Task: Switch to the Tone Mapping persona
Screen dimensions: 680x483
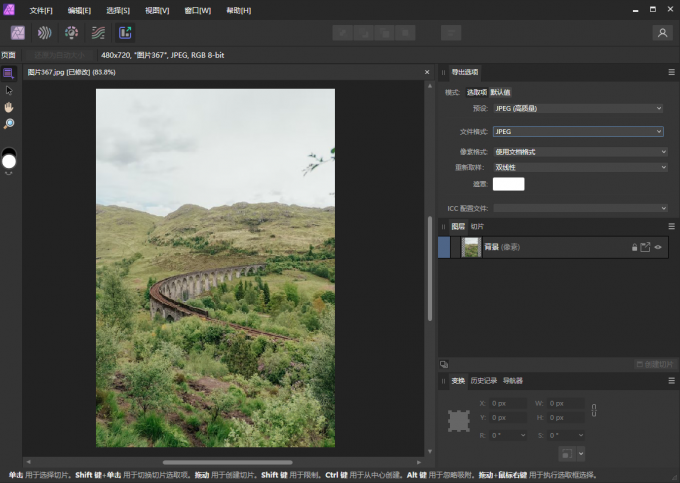Action: (x=98, y=33)
